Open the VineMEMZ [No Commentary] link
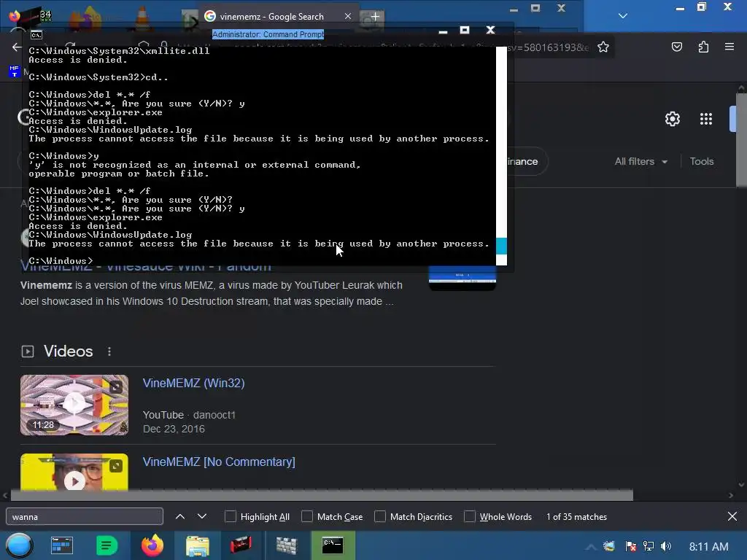Viewport: 747px width, 560px height. coord(219,462)
